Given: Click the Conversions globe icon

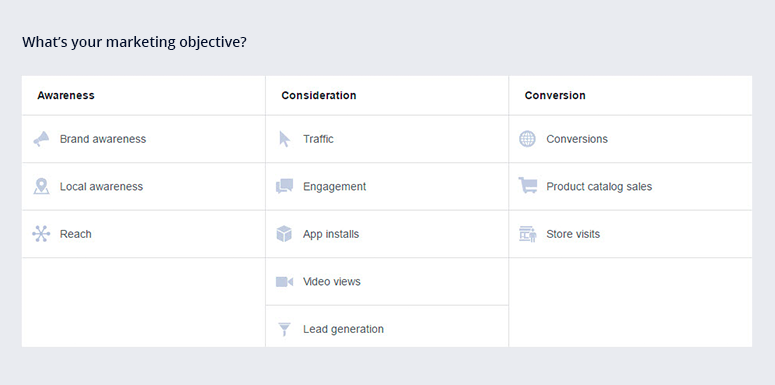Looking at the screenshot, I should tap(527, 139).
